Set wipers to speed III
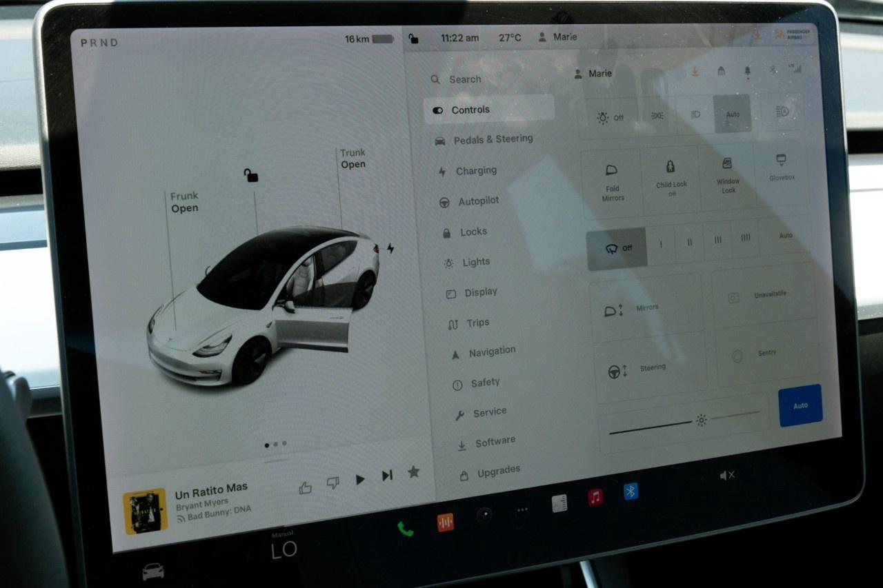Image resolution: width=883 pixels, height=588 pixels. point(717,240)
